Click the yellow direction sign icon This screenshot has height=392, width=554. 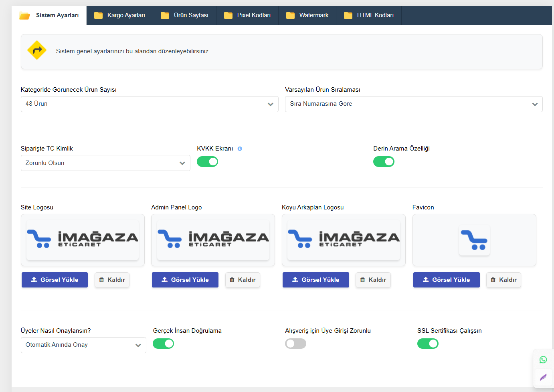tap(37, 50)
